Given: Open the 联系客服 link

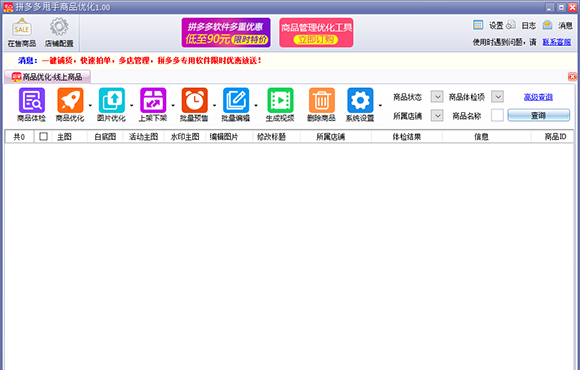Looking at the screenshot, I should (557, 42).
